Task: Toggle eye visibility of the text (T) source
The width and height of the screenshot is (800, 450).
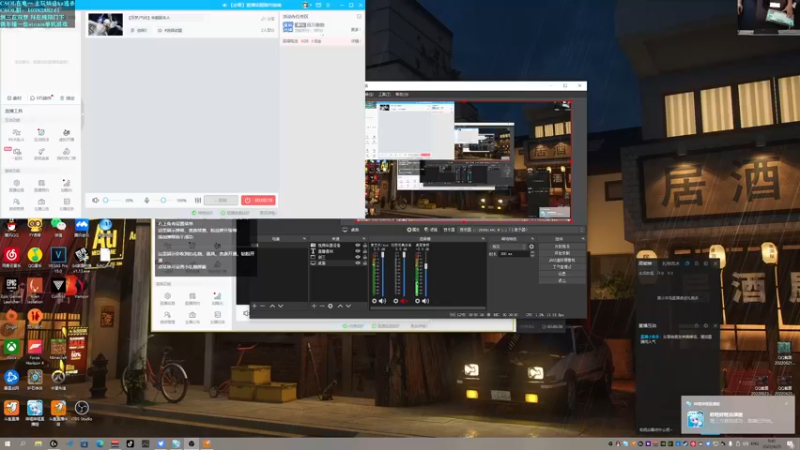Action: coord(358,252)
